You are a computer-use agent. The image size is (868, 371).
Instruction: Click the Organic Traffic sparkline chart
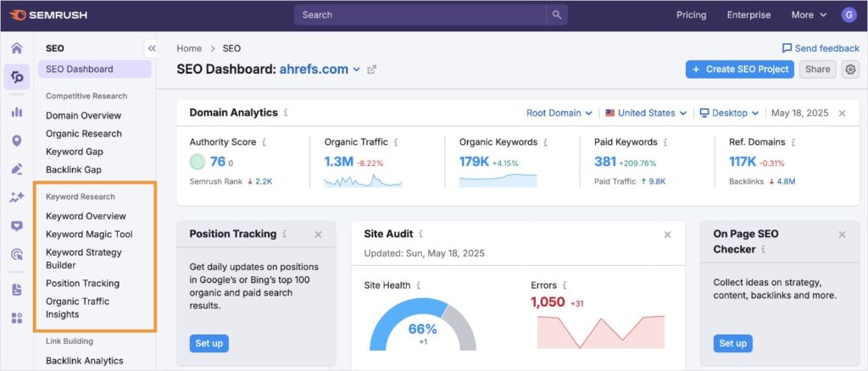coord(363,180)
